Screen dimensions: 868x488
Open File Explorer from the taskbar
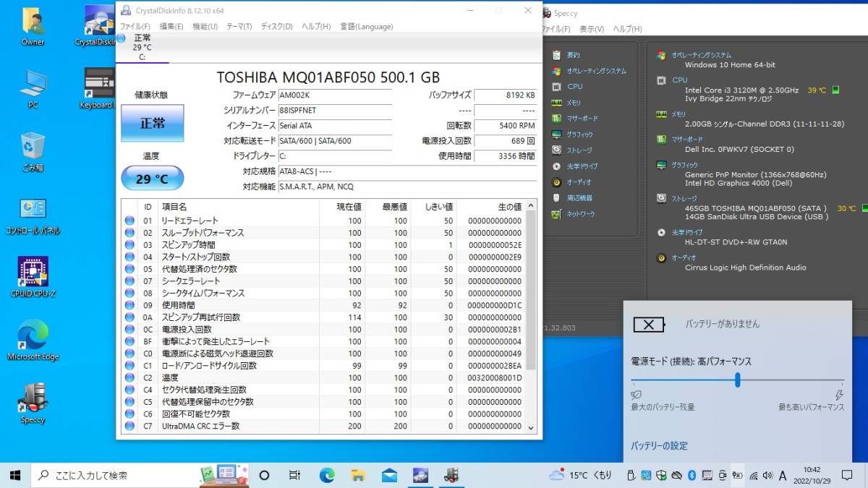[x=358, y=475]
